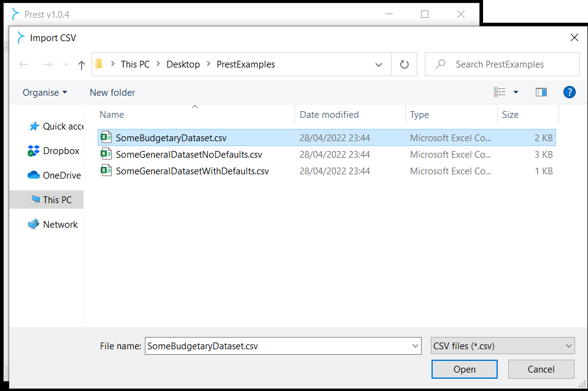The width and height of the screenshot is (588, 391).
Task: Maximize the Prest v1.0.4 window
Action: (425, 14)
